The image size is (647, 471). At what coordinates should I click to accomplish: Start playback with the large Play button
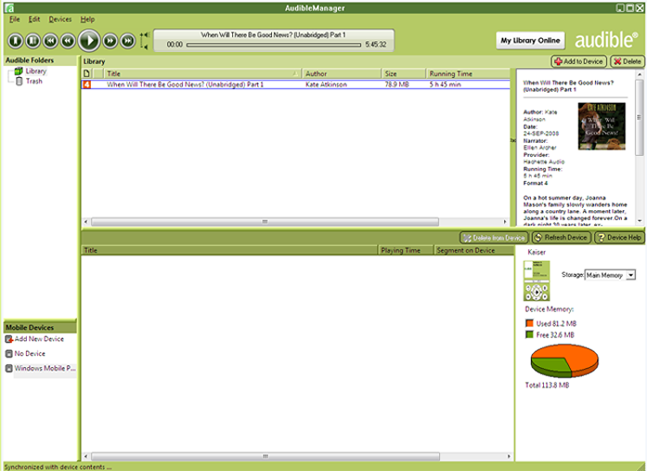click(89, 40)
